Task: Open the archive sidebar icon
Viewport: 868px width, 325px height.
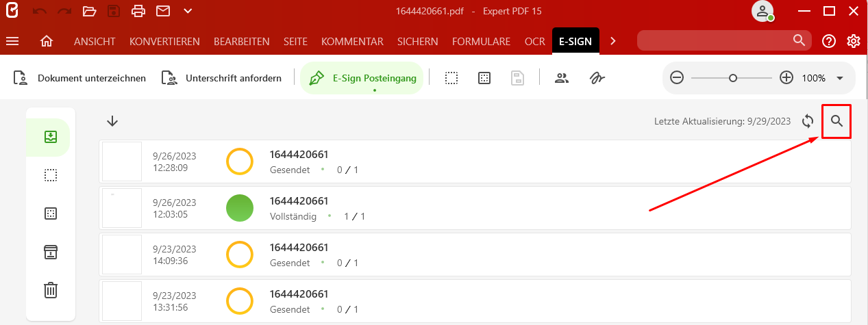Action: [x=50, y=252]
